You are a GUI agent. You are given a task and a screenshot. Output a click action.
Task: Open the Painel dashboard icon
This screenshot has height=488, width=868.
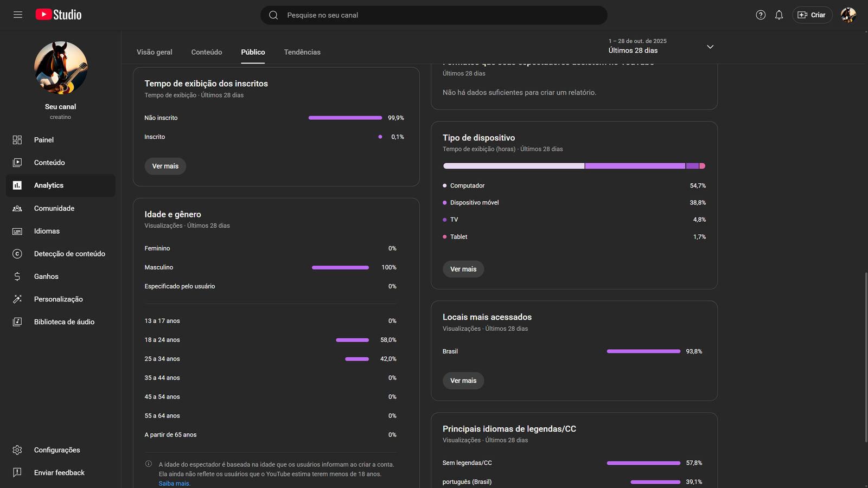17,140
